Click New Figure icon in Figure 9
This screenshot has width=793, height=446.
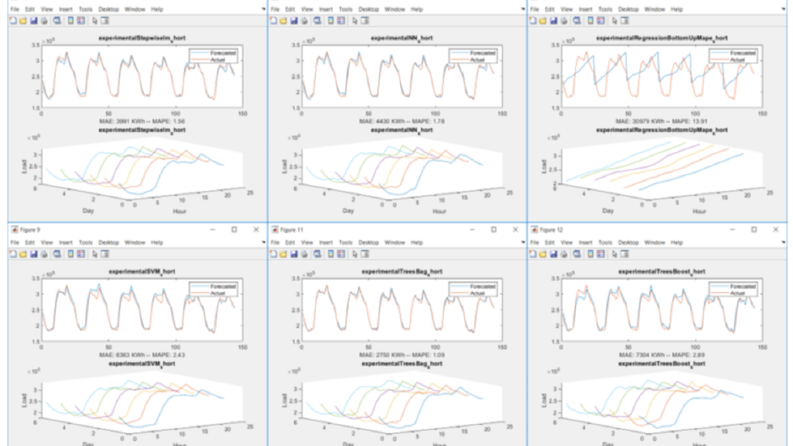click(x=14, y=254)
